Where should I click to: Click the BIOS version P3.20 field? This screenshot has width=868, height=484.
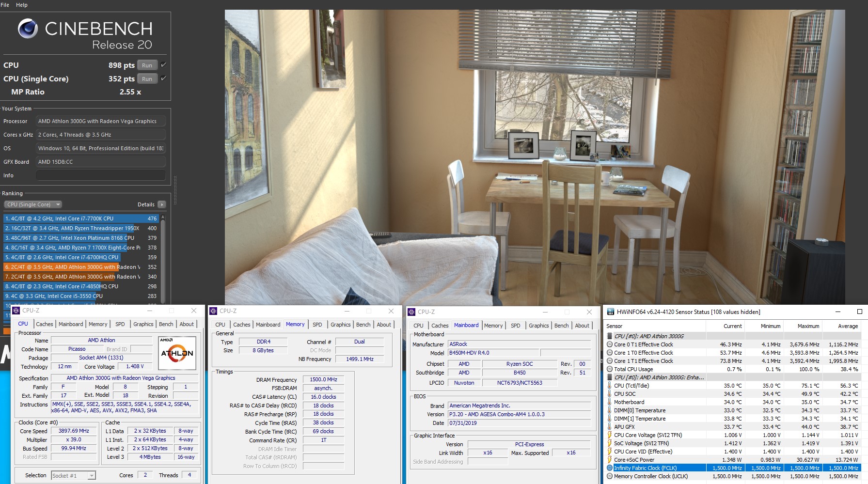tap(519, 415)
